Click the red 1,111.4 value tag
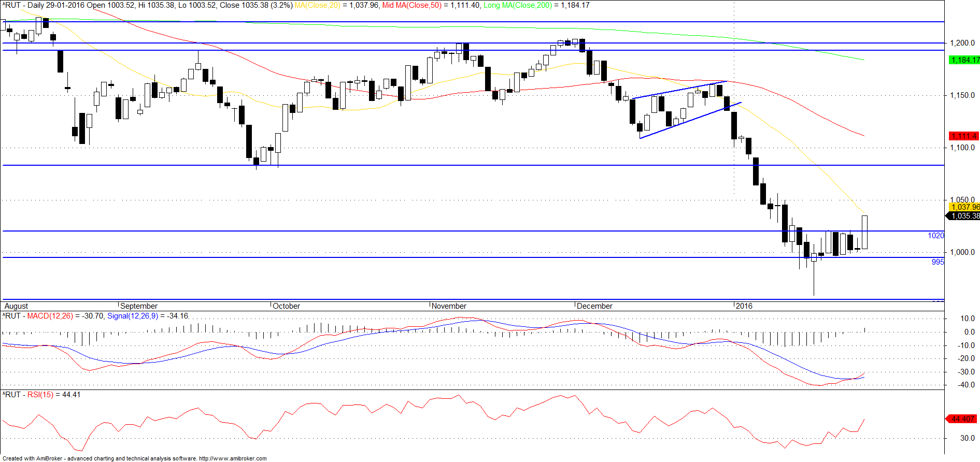Viewport: 980px width, 462px height. click(964, 136)
